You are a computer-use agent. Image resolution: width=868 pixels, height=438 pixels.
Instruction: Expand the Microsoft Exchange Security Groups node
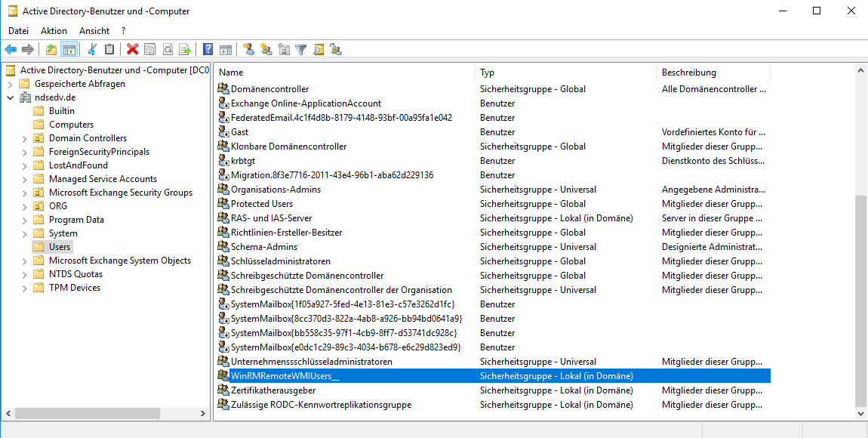(25, 193)
